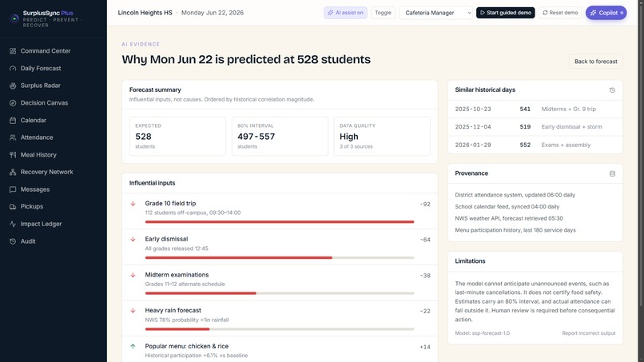Click the Early dismissal impact bar
Viewport: 644px width, 362px height.
(280, 257)
